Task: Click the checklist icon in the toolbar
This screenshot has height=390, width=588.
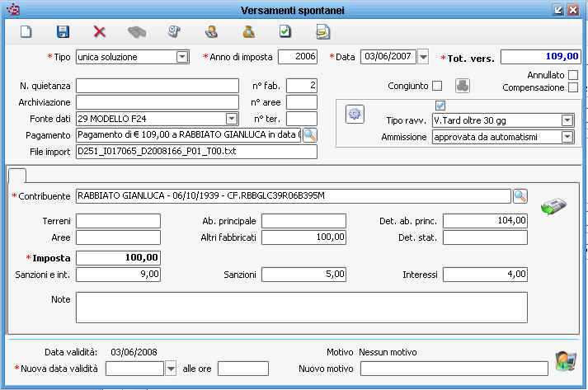Action: point(285,31)
